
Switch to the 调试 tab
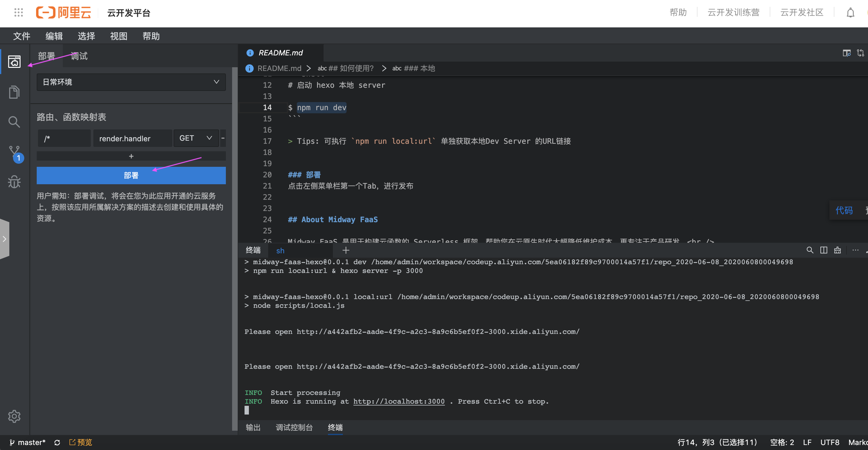click(x=79, y=56)
